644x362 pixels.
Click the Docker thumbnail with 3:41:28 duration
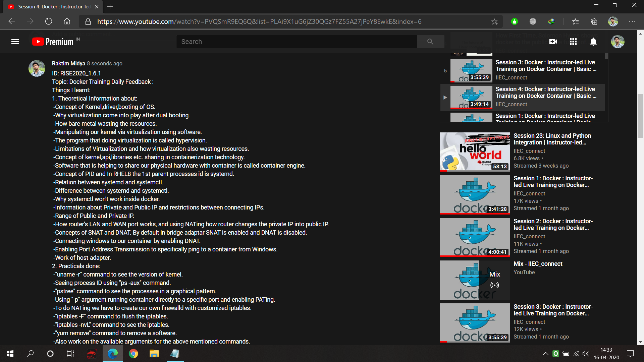(475, 194)
